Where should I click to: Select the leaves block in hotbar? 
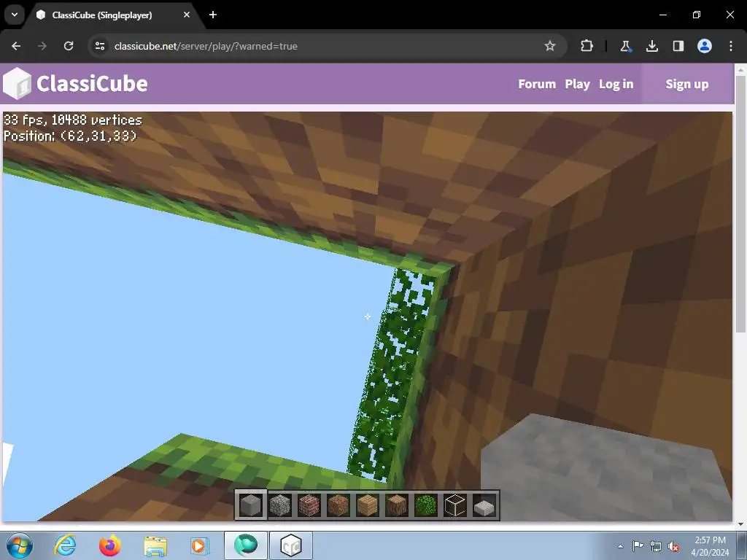pos(426,505)
